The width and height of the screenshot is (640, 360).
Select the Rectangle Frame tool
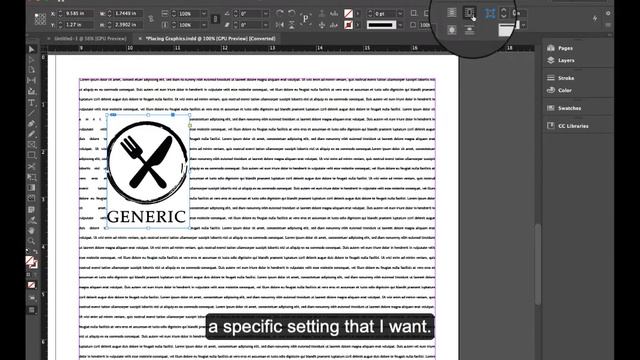coord(31,145)
